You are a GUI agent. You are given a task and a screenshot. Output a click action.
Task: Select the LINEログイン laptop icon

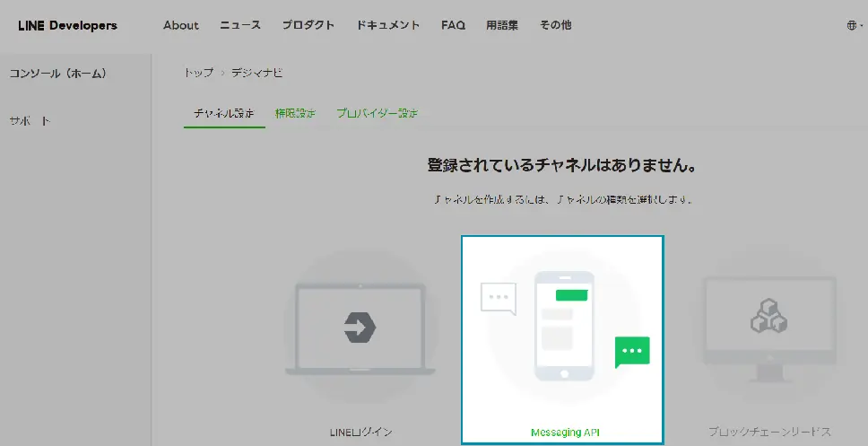(360, 328)
